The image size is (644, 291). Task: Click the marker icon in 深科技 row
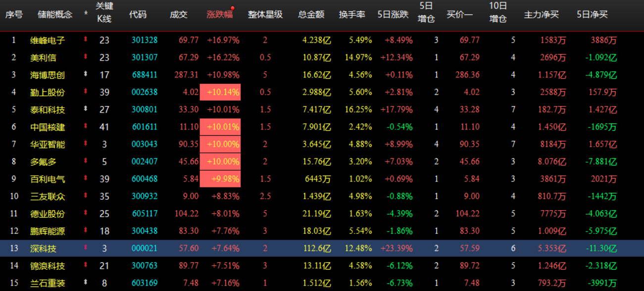pos(85,247)
